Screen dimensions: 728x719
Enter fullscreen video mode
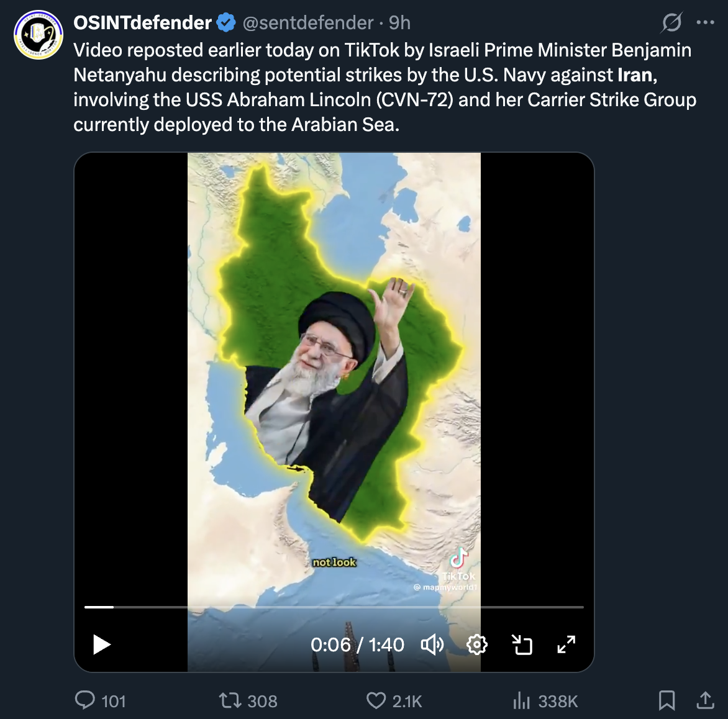pos(566,644)
